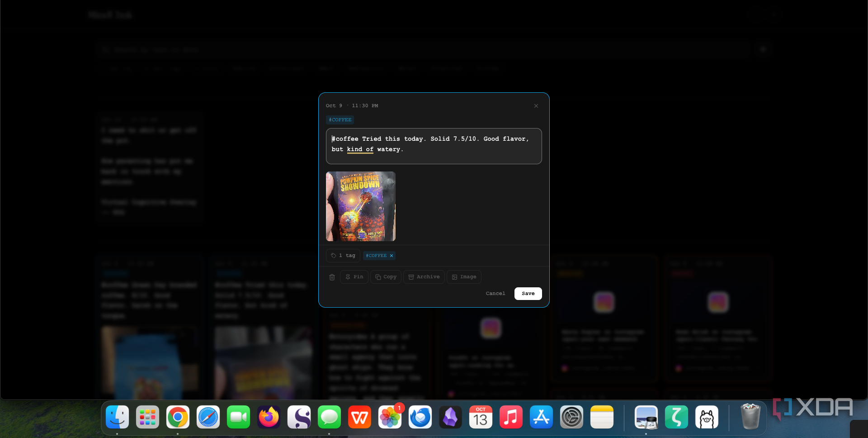Open WPS Office from the dock
This screenshot has width=868, height=438.
click(359, 417)
